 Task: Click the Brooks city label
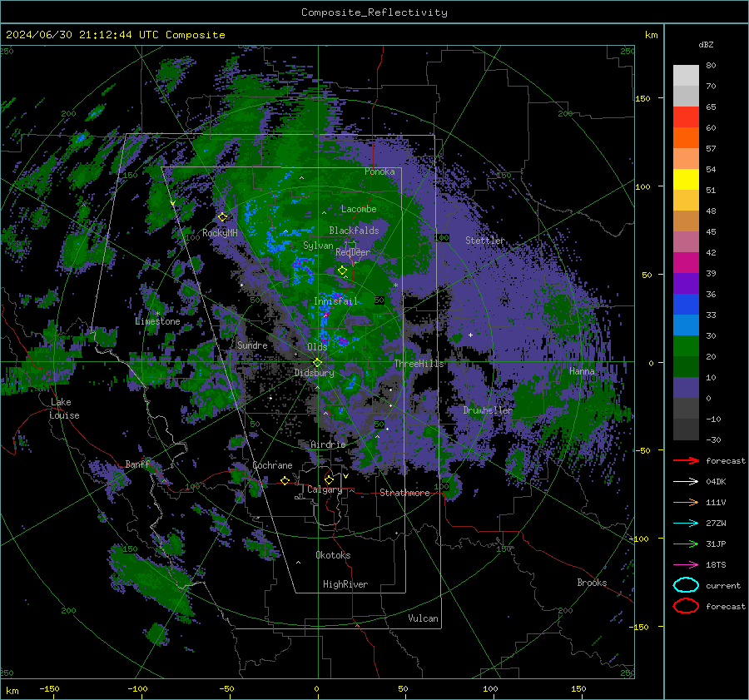592,583
